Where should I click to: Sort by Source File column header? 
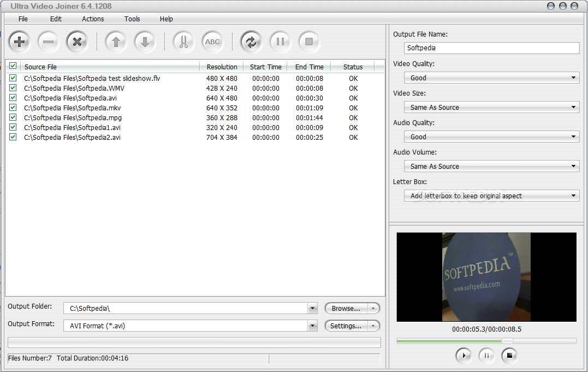click(110, 67)
